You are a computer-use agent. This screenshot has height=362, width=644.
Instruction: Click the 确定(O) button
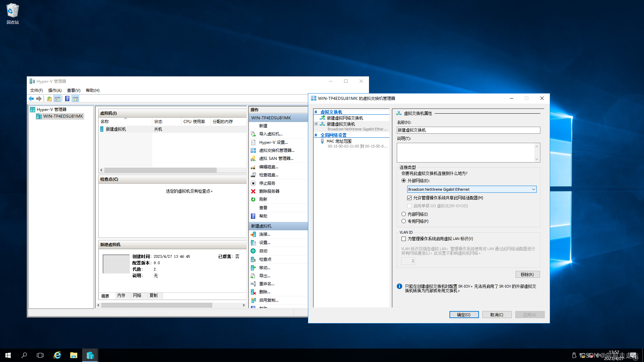pyautogui.click(x=464, y=315)
